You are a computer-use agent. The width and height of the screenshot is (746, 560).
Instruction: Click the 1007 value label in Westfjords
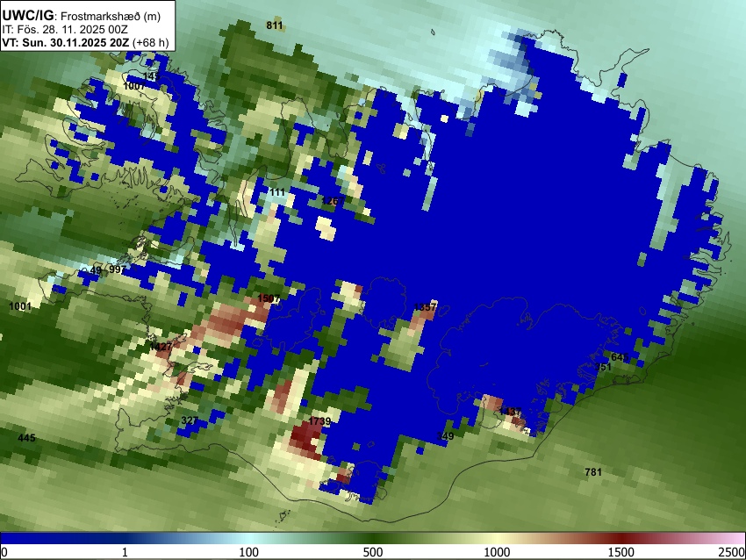(x=134, y=86)
